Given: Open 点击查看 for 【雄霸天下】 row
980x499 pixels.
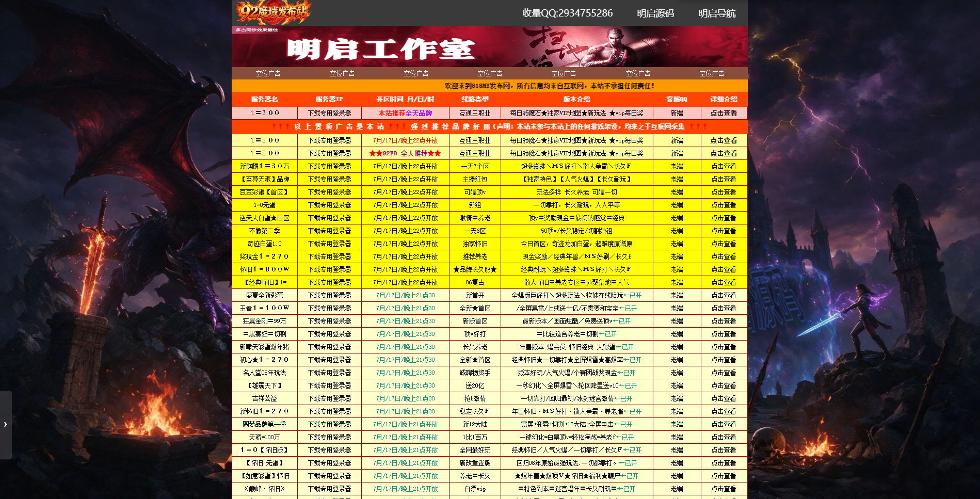Looking at the screenshot, I should tap(724, 385).
